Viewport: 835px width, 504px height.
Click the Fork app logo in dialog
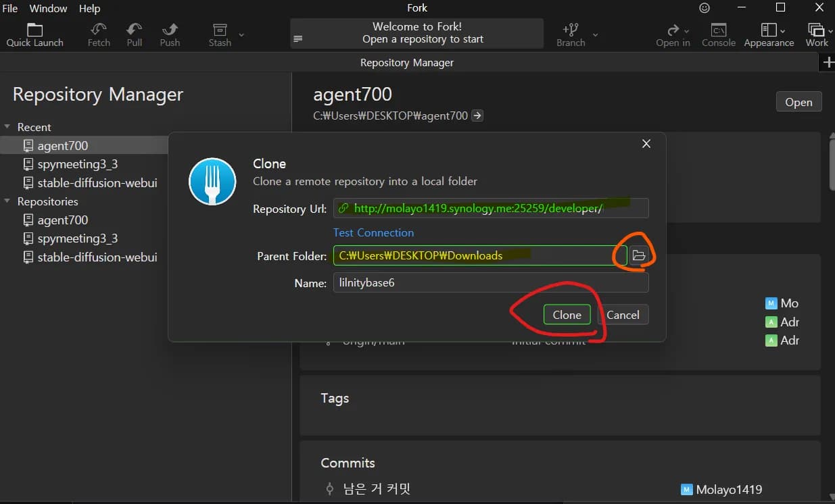[212, 181]
